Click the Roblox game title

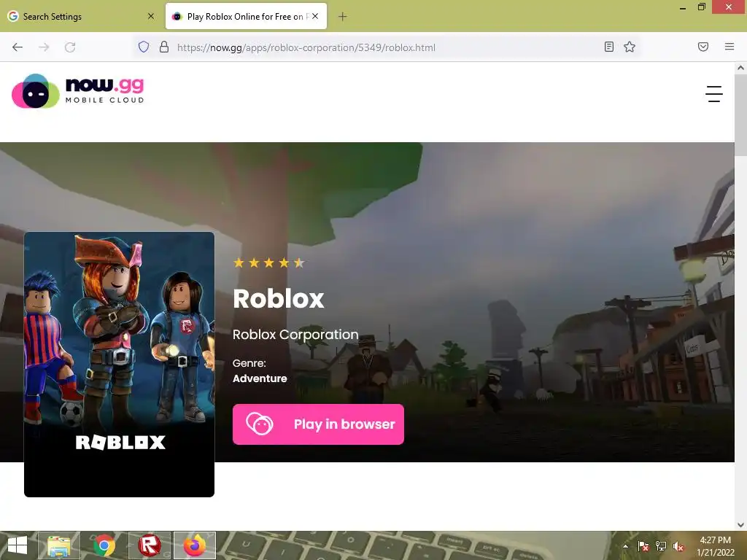tap(279, 299)
